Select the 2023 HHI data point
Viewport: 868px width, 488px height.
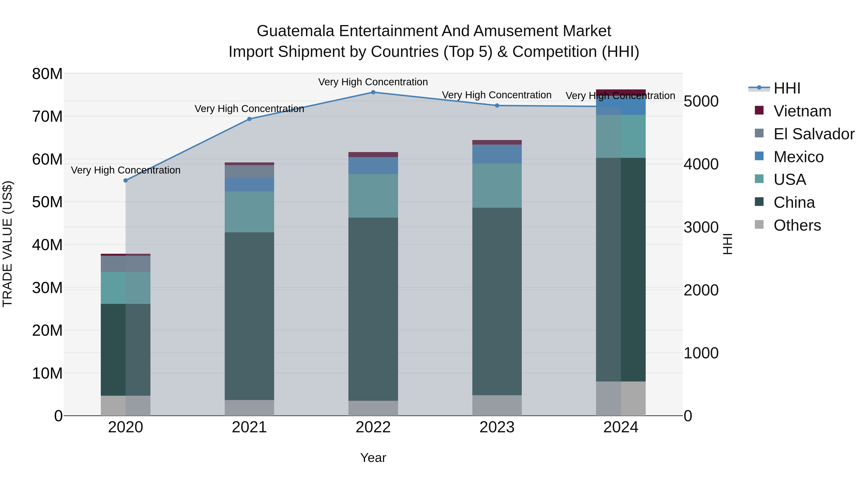[x=497, y=105]
